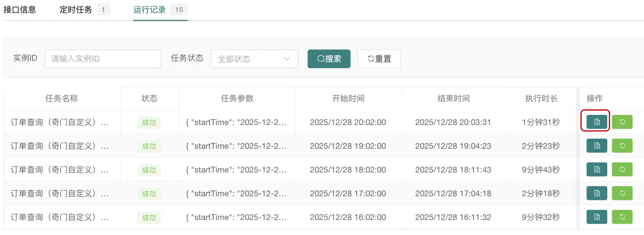
Task: Focus the 实例ID input field
Action: (x=103, y=59)
